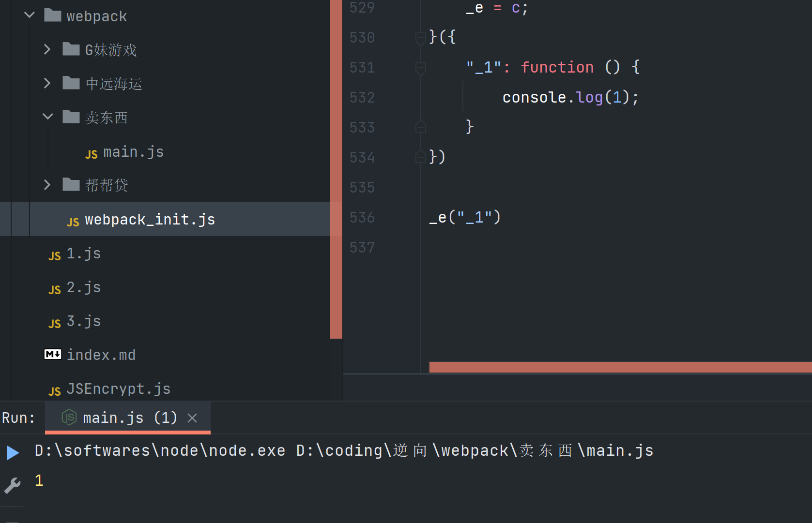812x523 pixels.
Task: Expand the 中远海运 folder
Action: point(47,83)
